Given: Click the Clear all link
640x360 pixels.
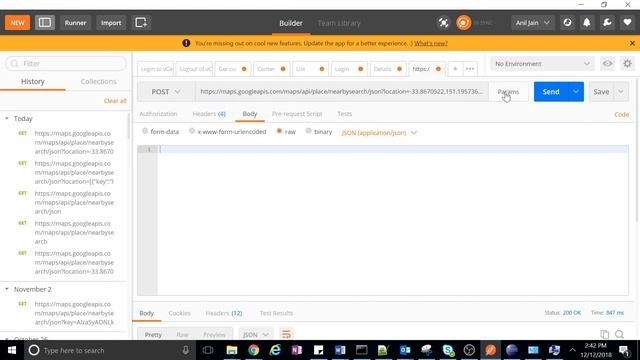Looking at the screenshot, I should tap(115, 101).
